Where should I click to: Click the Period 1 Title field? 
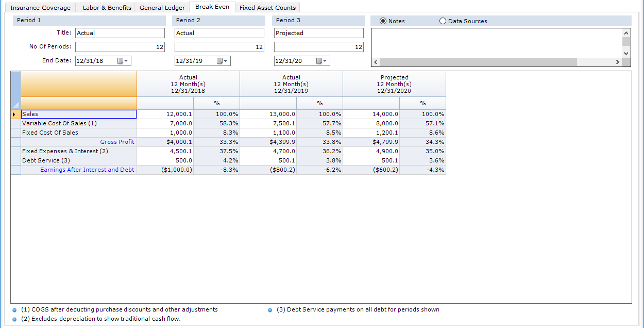(x=120, y=33)
